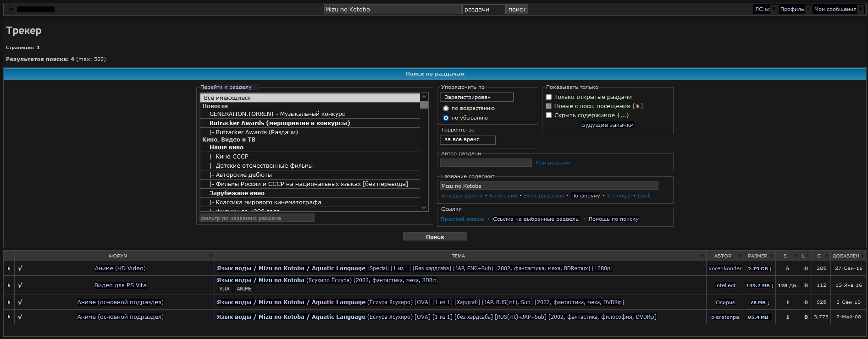Click the checkmark in Видео для PS Vita row

point(20,285)
